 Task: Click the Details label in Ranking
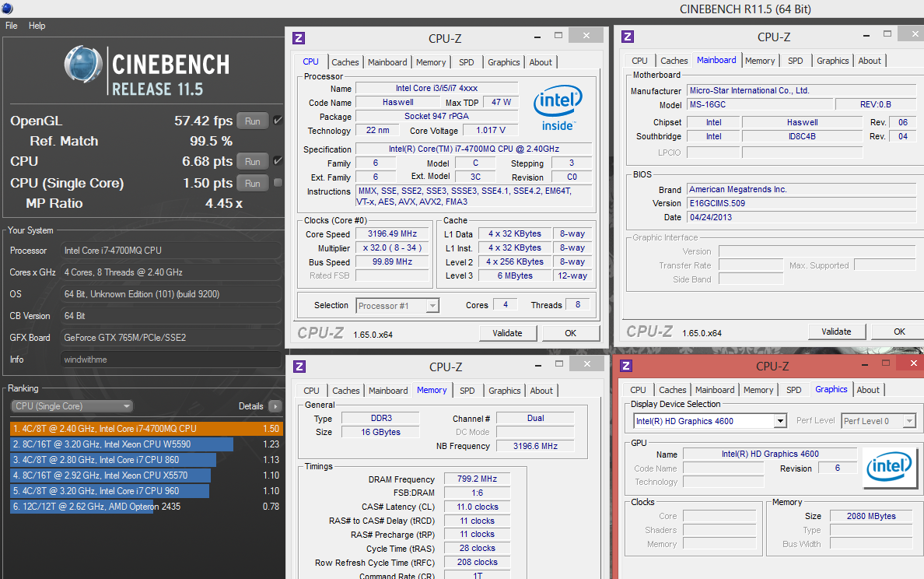pyautogui.click(x=251, y=406)
